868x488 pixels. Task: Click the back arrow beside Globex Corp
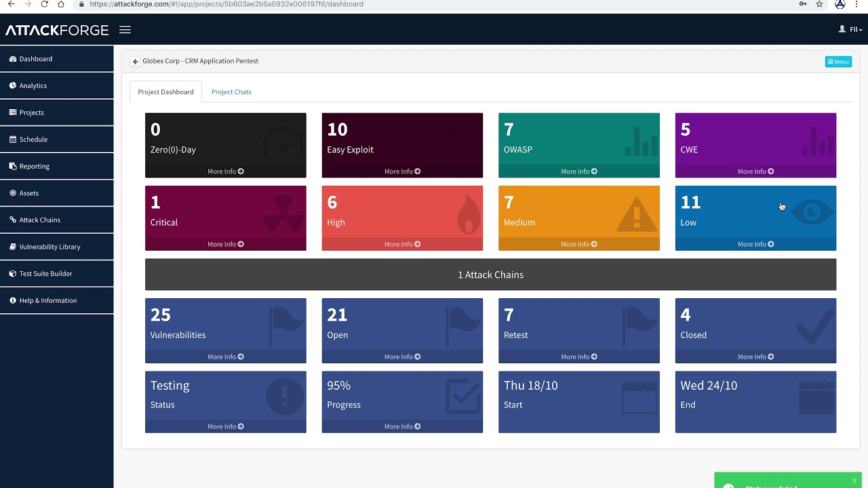point(136,62)
